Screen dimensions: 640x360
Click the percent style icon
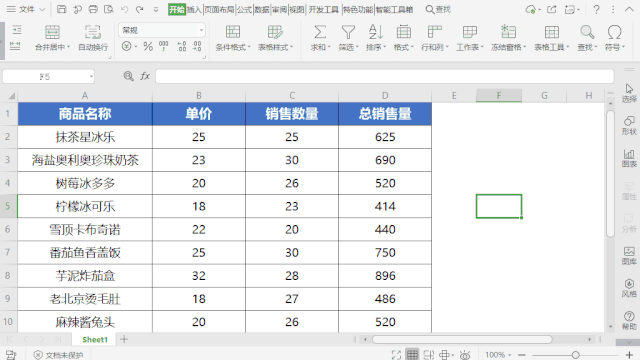pos(148,47)
